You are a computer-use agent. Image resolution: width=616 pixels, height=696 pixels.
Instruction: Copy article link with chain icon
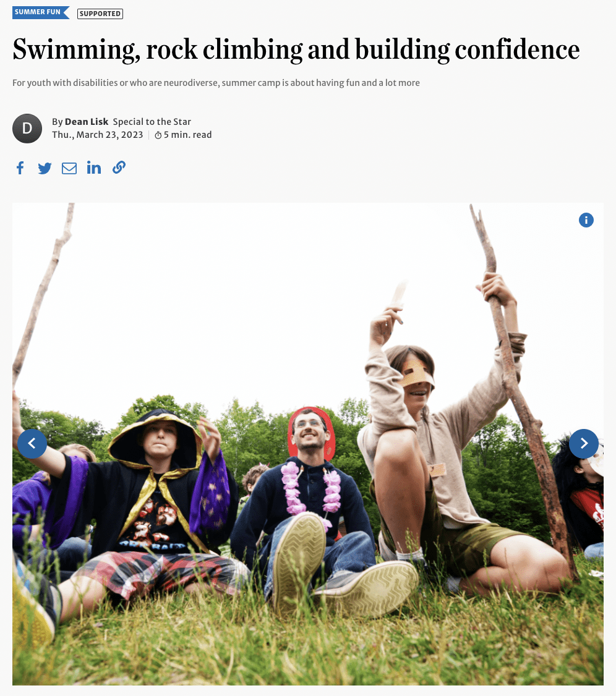click(119, 168)
